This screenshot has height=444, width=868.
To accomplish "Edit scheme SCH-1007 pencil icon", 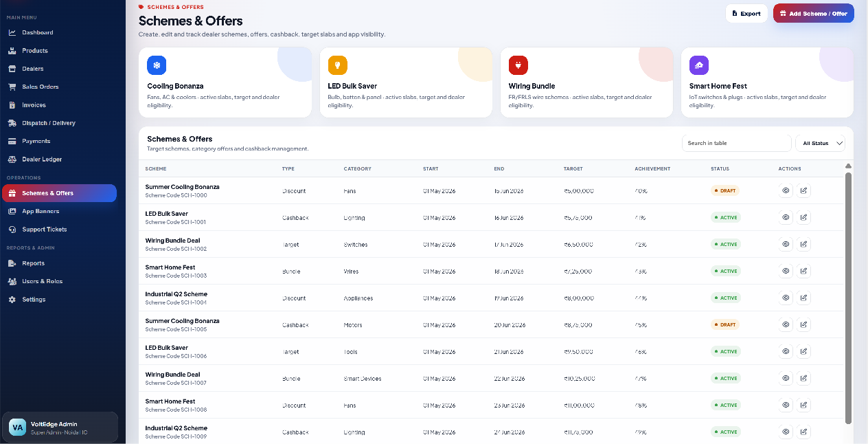I will point(803,378).
